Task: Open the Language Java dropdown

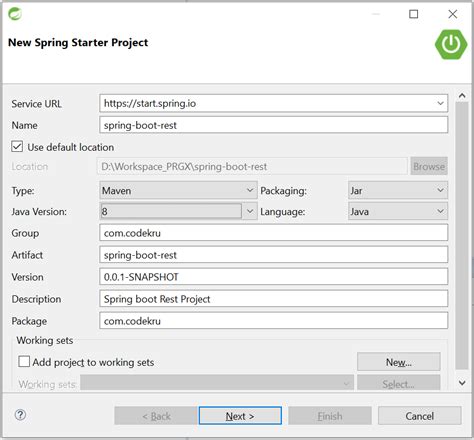Action: (x=398, y=211)
